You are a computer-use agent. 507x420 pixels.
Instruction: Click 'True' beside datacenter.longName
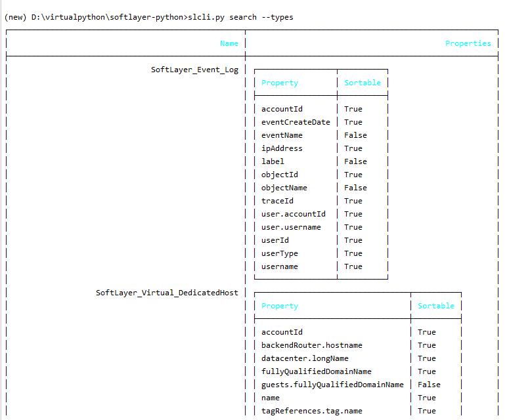[x=427, y=358]
